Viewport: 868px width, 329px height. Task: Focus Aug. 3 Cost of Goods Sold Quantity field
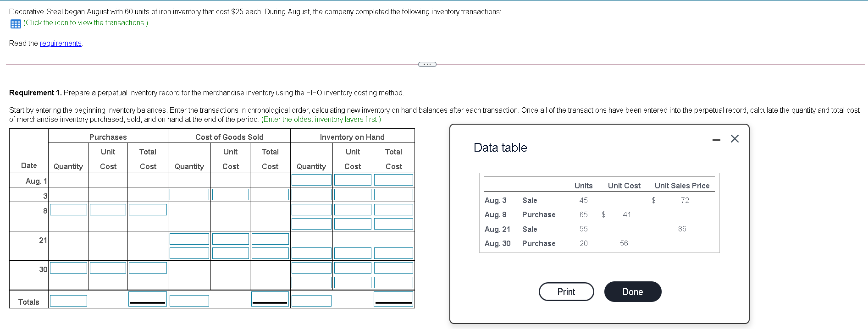point(189,194)
